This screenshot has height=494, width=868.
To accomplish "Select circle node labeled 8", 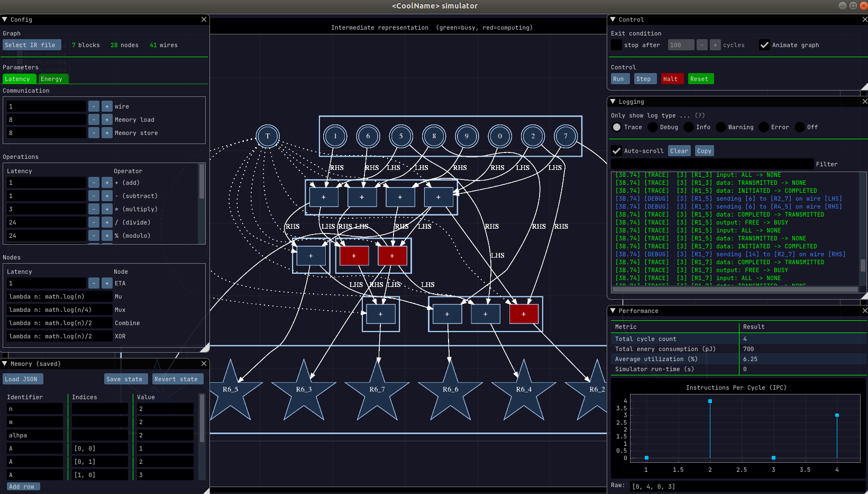I will (x=434, y=136).
